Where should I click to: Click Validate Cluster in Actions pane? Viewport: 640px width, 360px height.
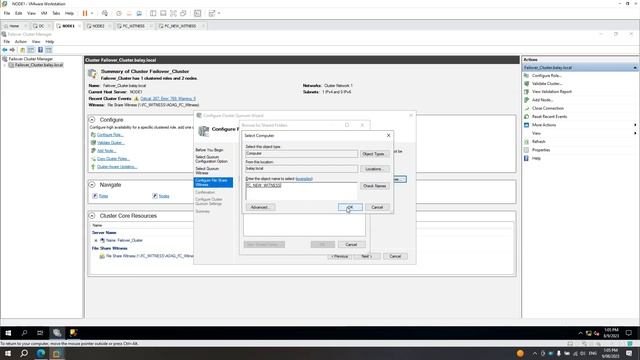pos(547,84)
